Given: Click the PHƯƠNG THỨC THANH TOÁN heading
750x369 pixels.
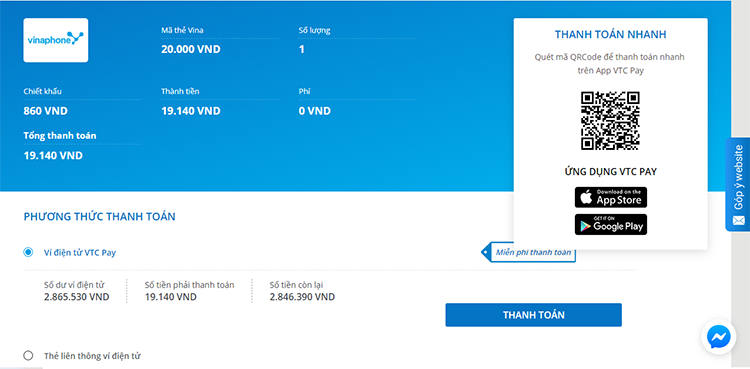Looking at the screenshot, I should [99, 217].
